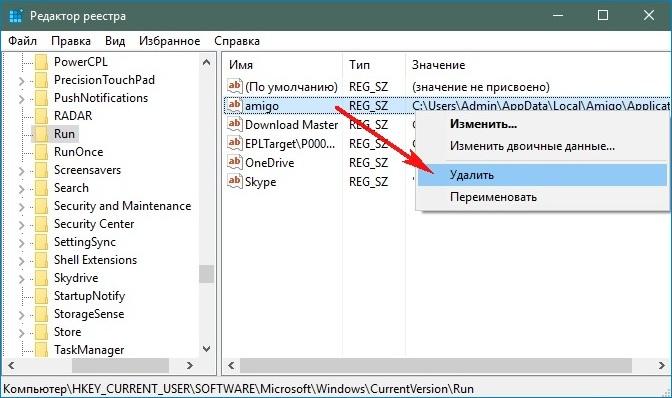The height and width of the screenshot is (398, 672).
Task: Expand the PushNotifications tree node
Action: (x=21, y=99)
